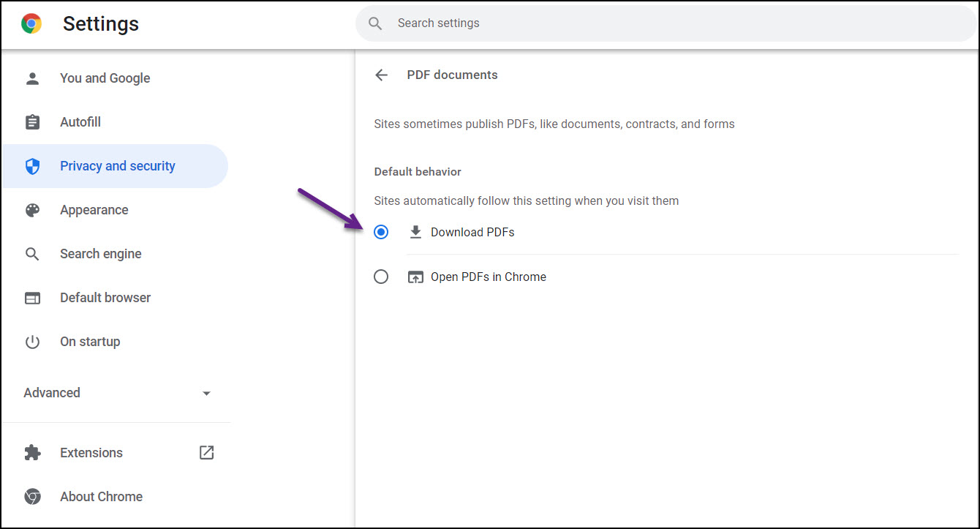Open Privacy and security settings
Viewport: 980px width, 529px height.
click(x=115, y=166)
